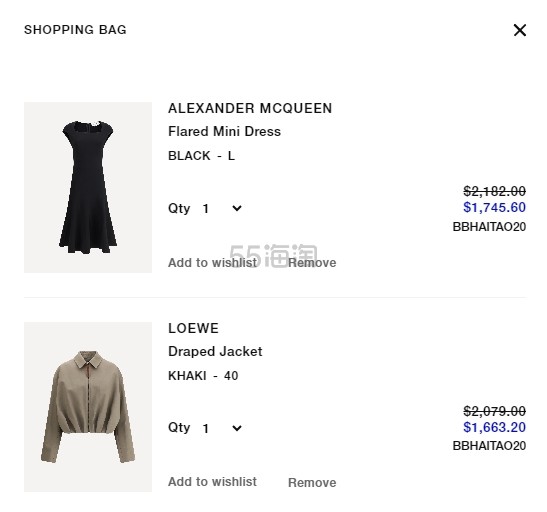Open the black dress product thumbnail

point(88,187)
